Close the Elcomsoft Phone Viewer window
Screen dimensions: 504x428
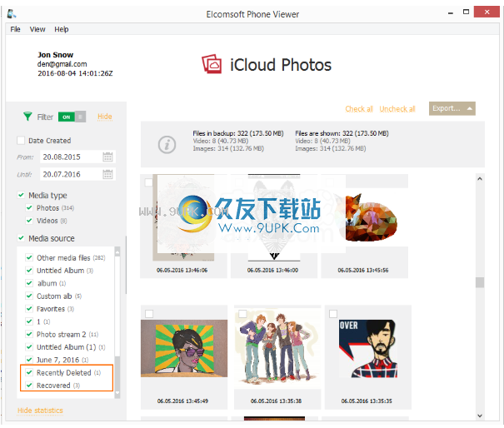[x=487, y=12]
